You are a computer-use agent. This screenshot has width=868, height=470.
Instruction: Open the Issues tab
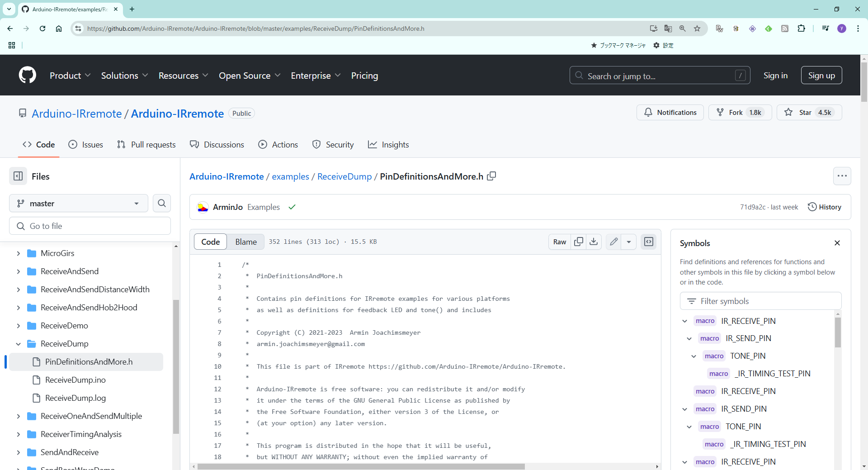(86, 144)
